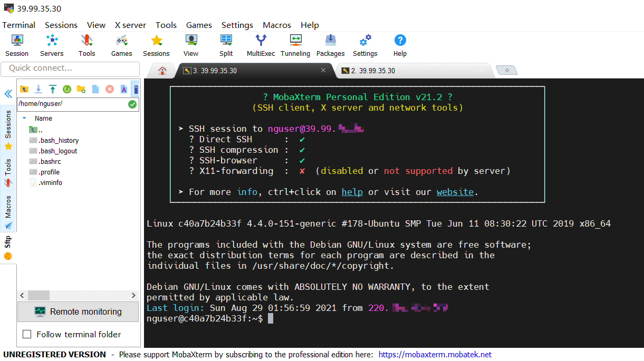Image resolution: width=644 pixels, height=361 pixels.
Task: Click the Tools toolbar icon
Action: coord(86,45)
